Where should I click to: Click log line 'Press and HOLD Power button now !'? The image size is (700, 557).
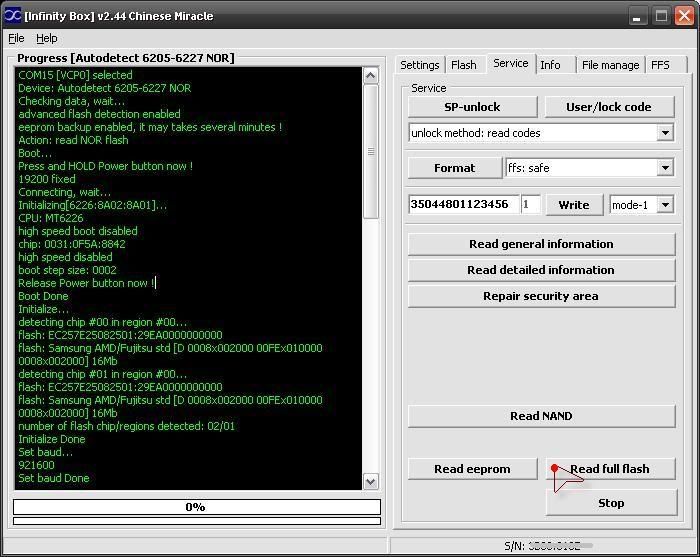pyautogui.click(x=105, y=166)
